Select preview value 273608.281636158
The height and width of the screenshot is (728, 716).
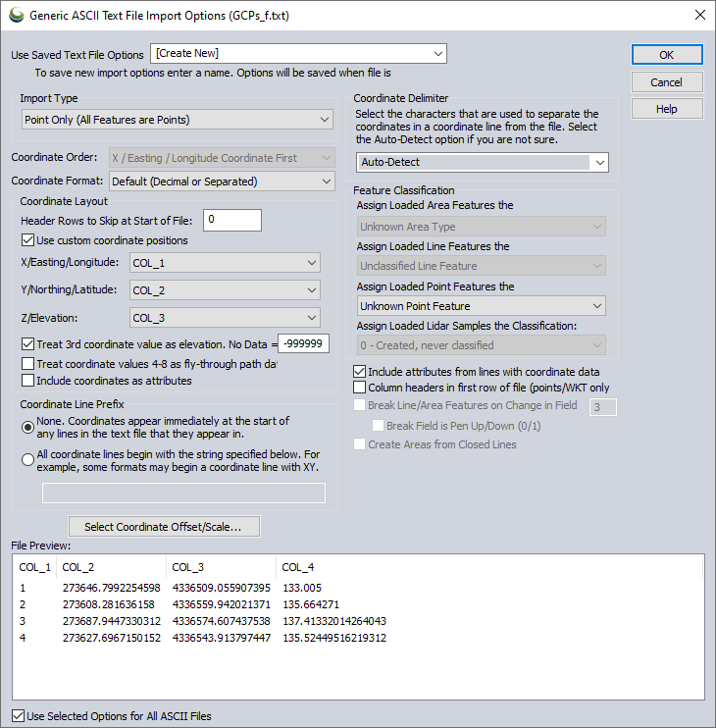(109, 604)
